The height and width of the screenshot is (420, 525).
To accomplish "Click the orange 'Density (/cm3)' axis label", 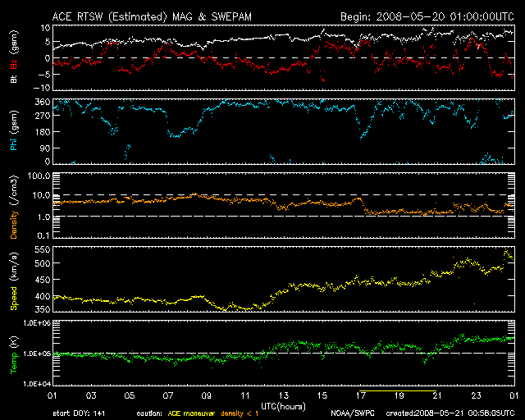I will click(x=14, y=207).
